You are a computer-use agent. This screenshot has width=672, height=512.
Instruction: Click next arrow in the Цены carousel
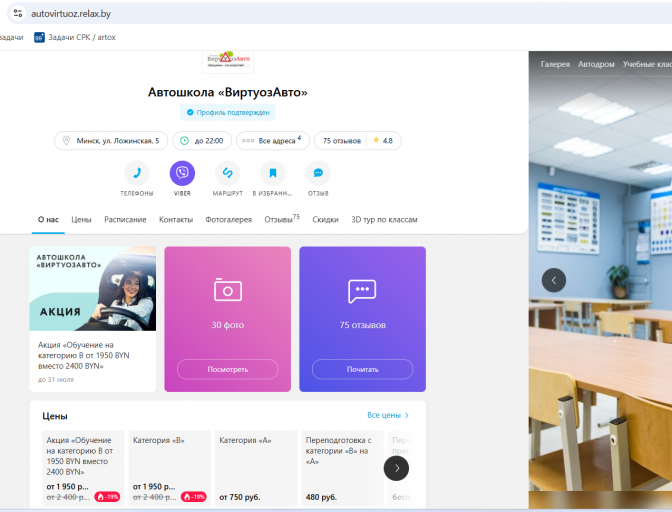(x=396, y=468)
